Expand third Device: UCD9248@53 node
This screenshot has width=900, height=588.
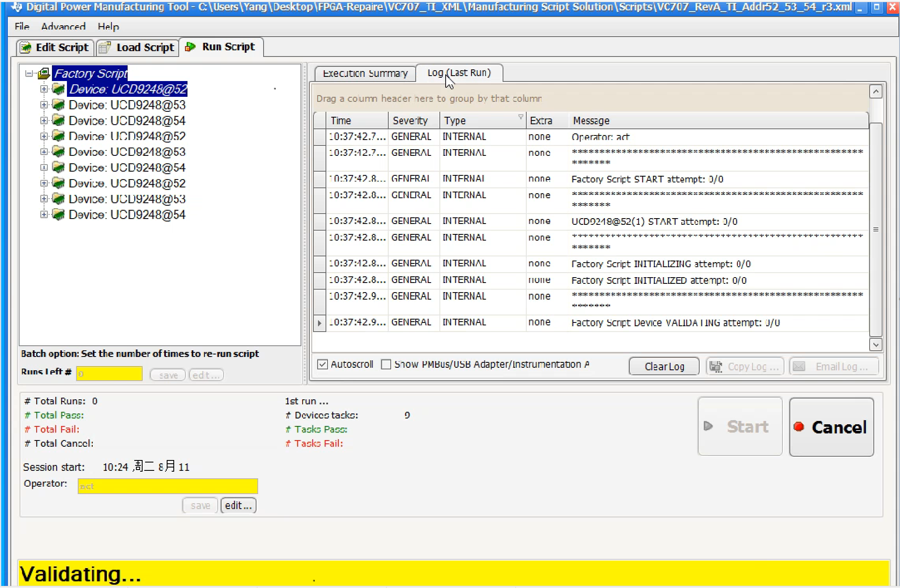[x=44, y=199]
